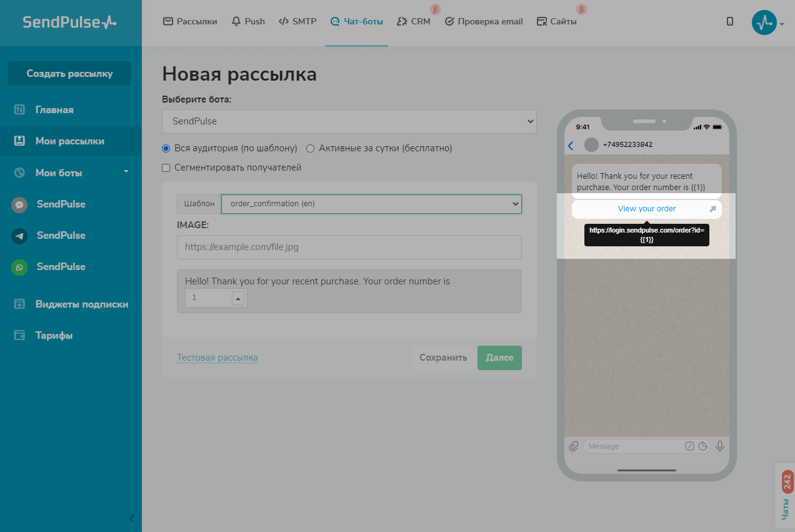Open Сайты in the top navigation
This screenshot has width=795, height=532.
[x=557, y=21]
